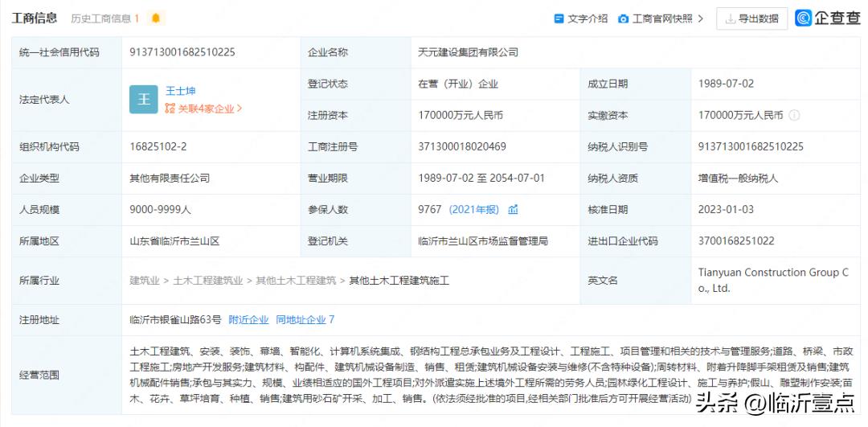
Task: Click the 法定代表人 label cell
Action: [x=67, y=100]
